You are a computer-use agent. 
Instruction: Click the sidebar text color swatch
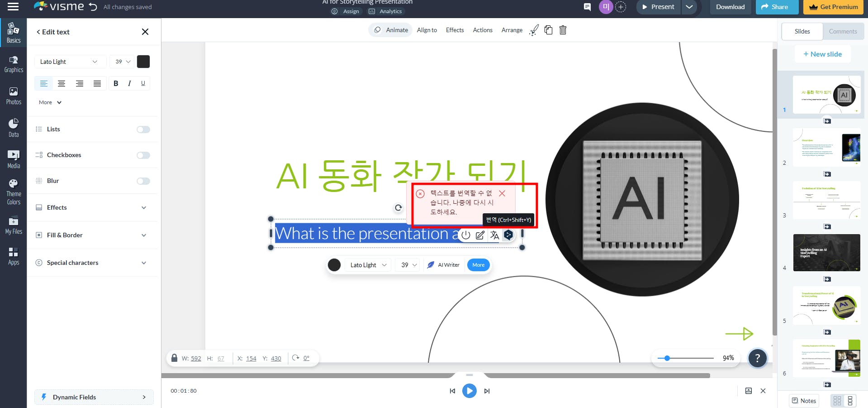click(x=143, y=62)
